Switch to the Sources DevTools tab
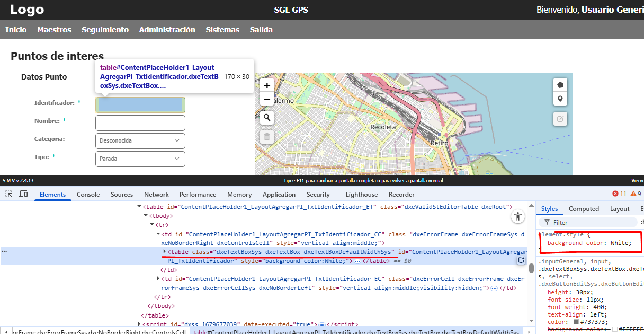 122,195
